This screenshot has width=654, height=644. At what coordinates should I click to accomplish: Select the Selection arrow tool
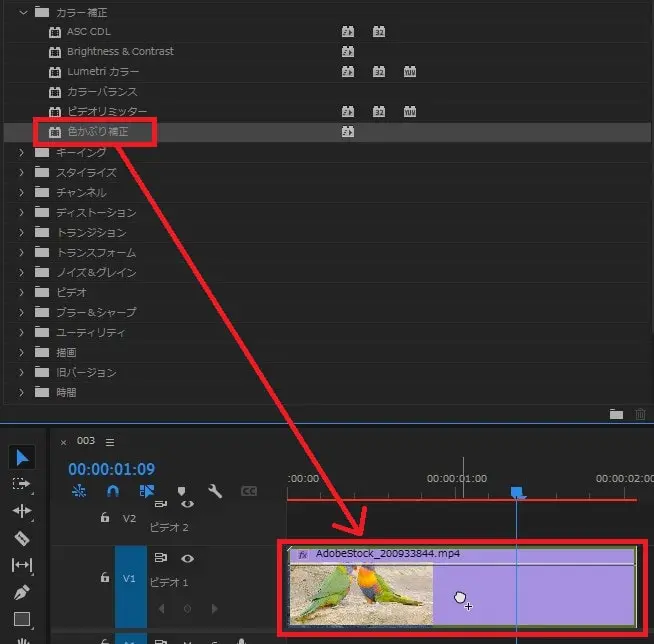click(x=22, y=458)
